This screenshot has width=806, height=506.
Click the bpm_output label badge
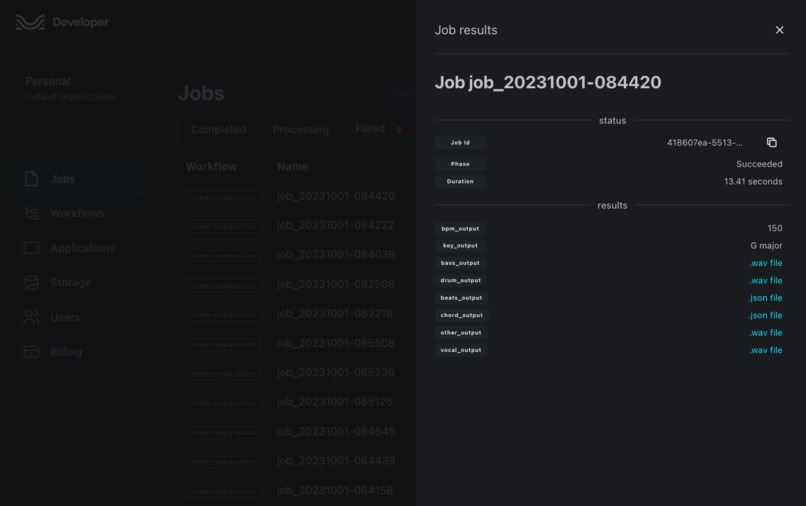click(x=460, y=228)
